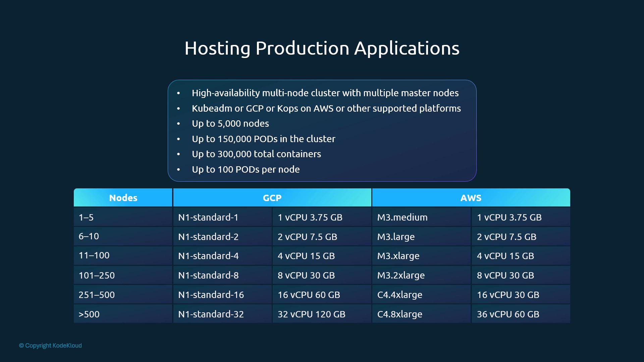This screenshot has height=362, width=644.
Task: Click the C4.8xlarge cell
Action: point(422,314)
